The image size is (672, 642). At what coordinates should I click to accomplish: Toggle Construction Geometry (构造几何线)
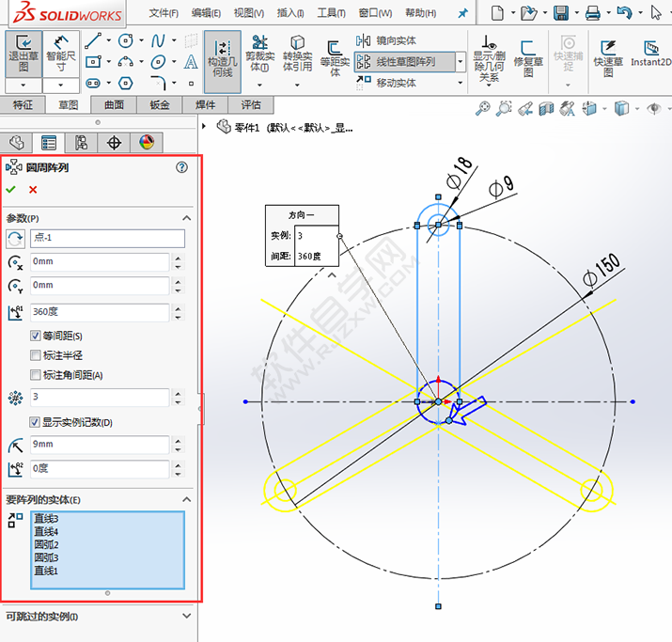[x=223, y=61]
